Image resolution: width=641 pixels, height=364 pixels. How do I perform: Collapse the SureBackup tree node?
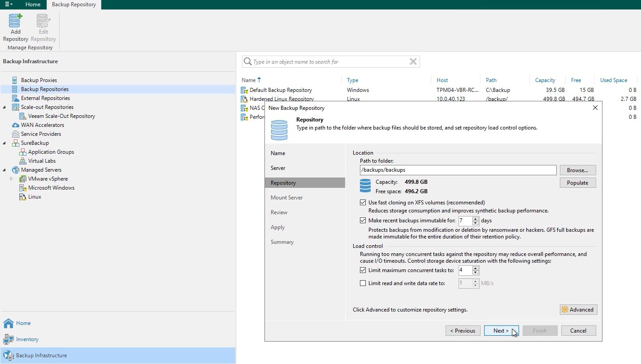4,143
